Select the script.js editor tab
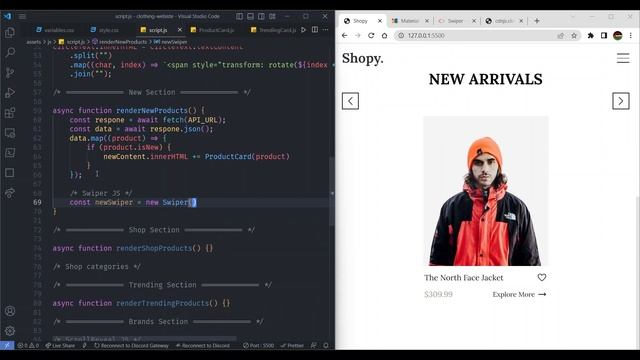 pyautogui.click(x=154, y=30)
